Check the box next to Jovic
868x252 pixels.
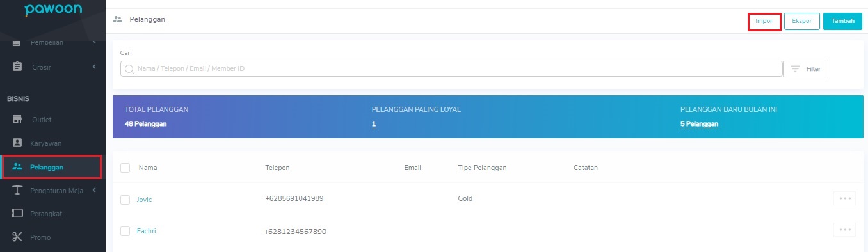(125, 200)
